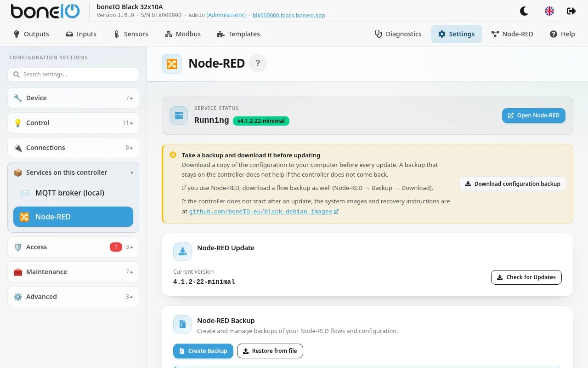Click the gear icon beside Advanced
This screenshot has width=588, height=368.
coord(18,297)
